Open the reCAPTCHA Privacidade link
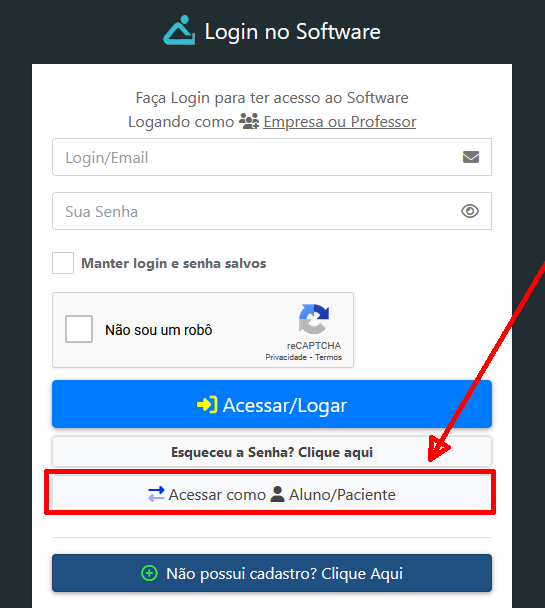545x608 pixels. click(286, 357)
